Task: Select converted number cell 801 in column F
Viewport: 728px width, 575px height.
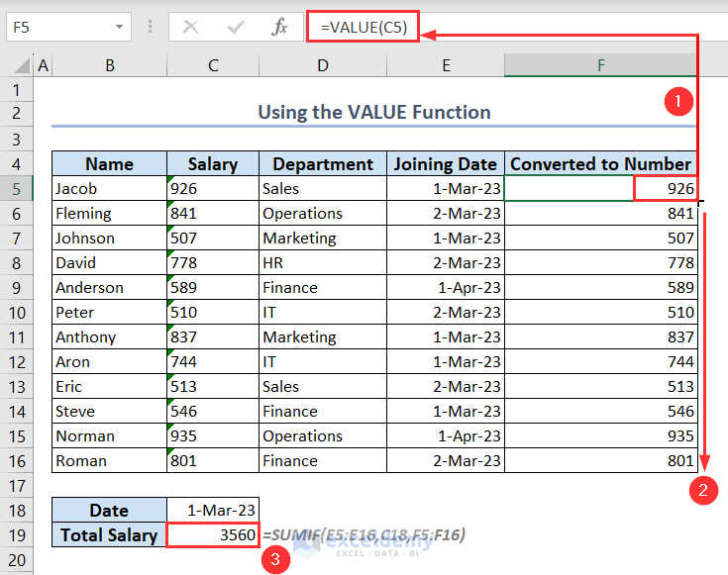Action: (601, 461)
